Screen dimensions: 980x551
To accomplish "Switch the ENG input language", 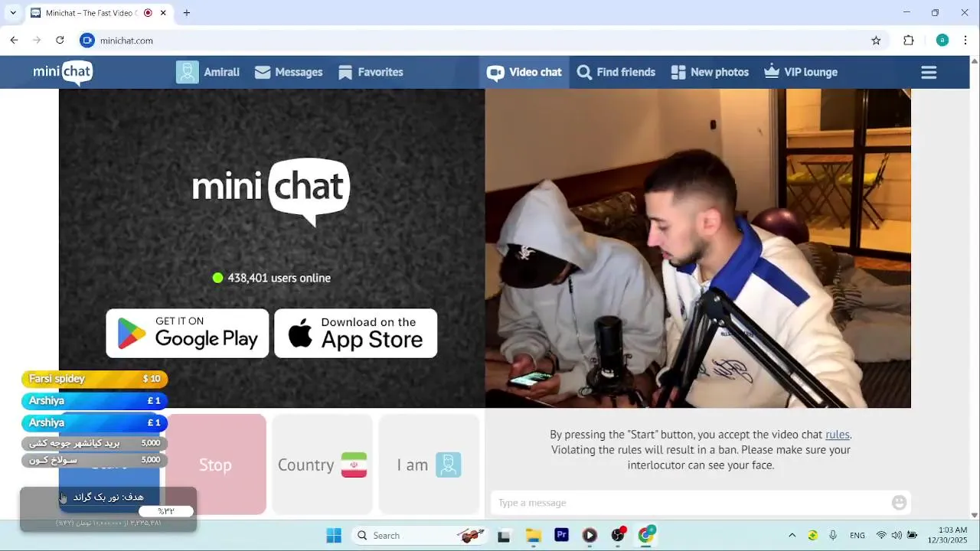I will click(x=857, y=536).
